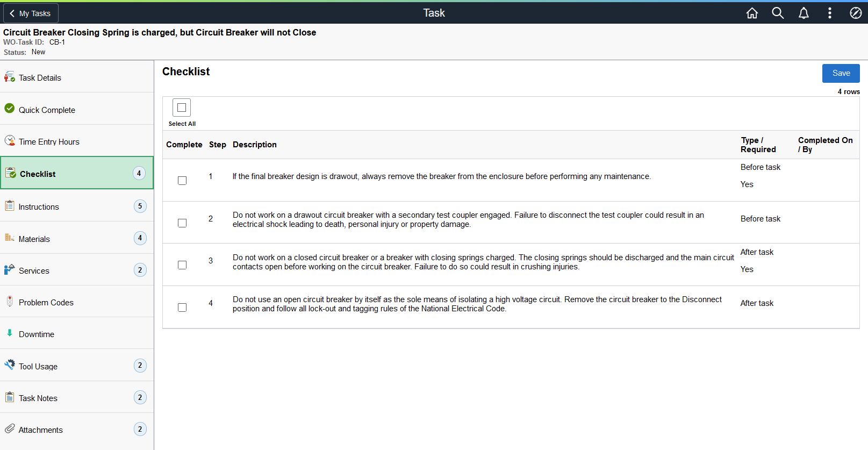The height and width of the screenshot is (450, 868).
Task: Click the Task Notes count badge 2
Action: 140,397
